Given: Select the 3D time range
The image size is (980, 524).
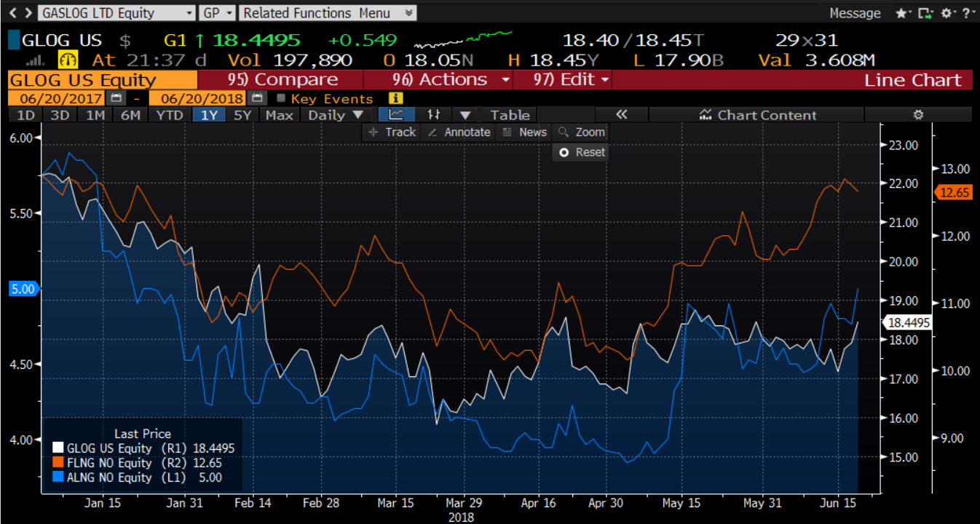Looking at the screenshot, I should point(60,115).
